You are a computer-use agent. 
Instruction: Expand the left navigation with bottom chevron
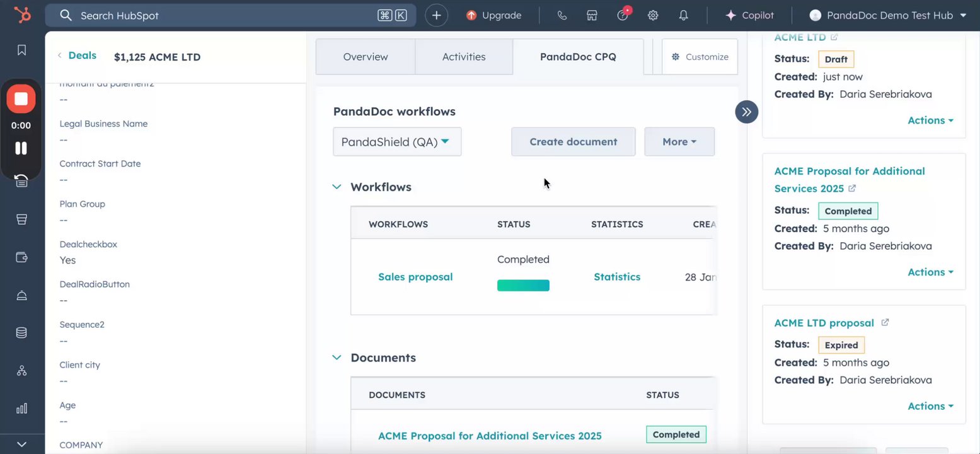point(21,444)
